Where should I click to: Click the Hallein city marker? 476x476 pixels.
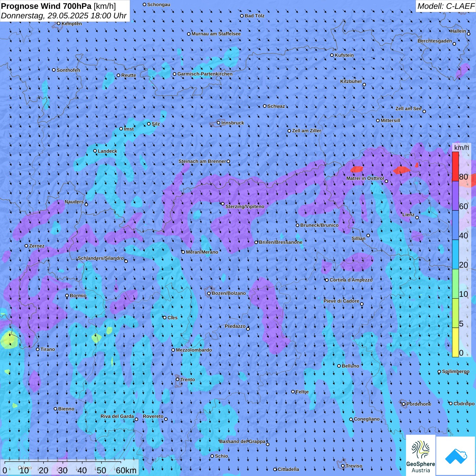tap(469, 34)
